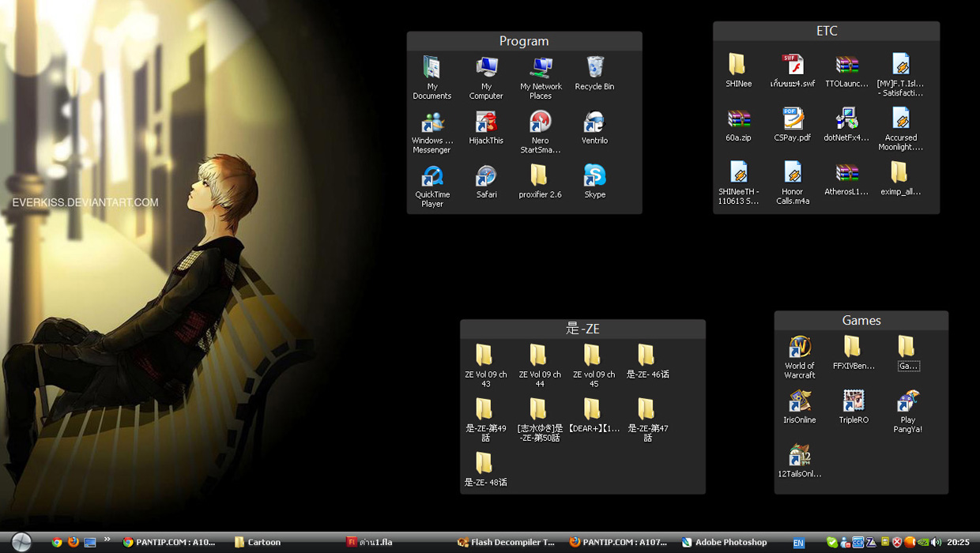This screenshot has width=980, height=553.
Task: Launch Firefox from quick launch bar
Action: [73, 542]
